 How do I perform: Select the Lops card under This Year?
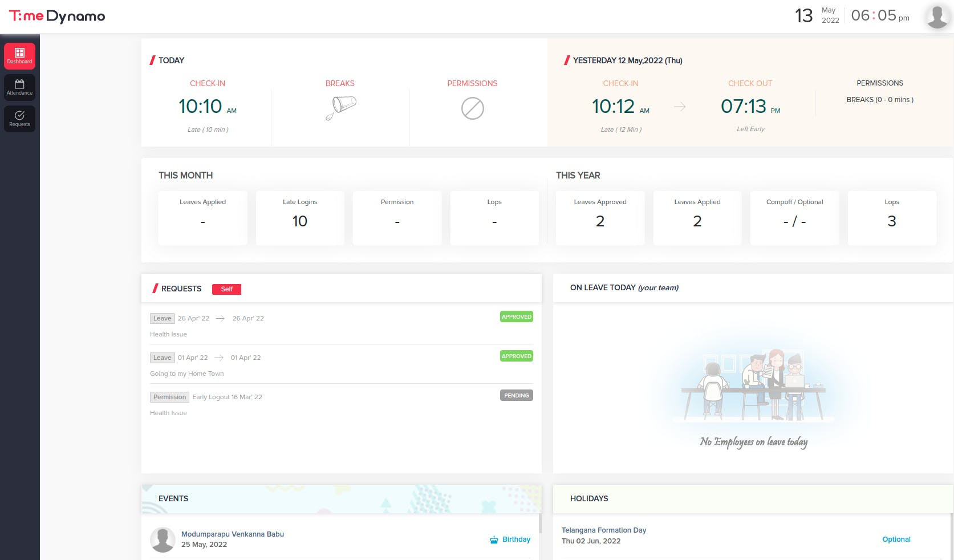(x=891, y=218)
